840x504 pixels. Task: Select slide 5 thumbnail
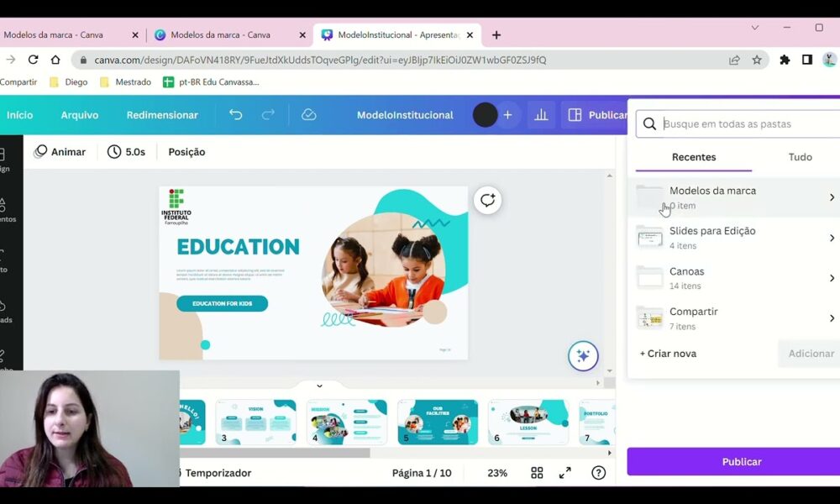[x=438, y=422]
